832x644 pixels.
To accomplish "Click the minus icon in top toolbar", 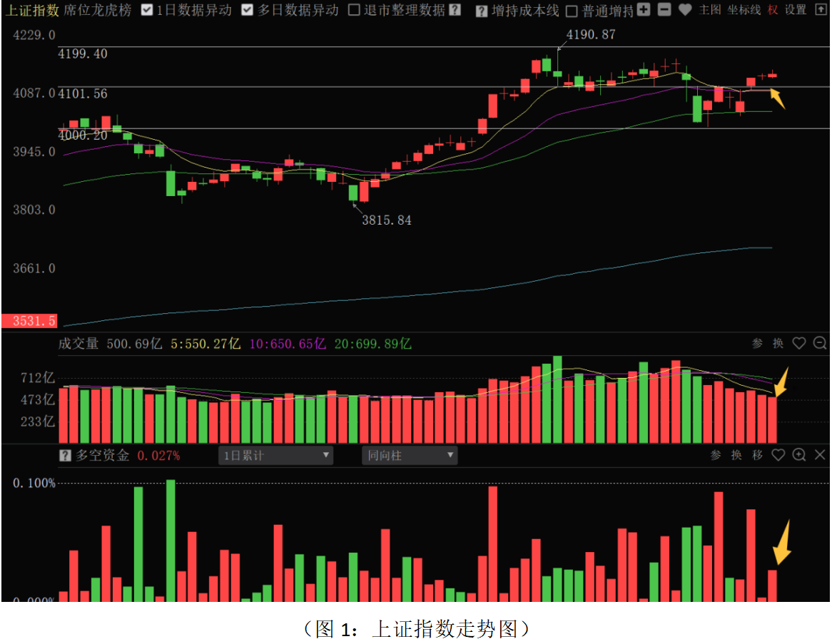I will pos(664,10).
